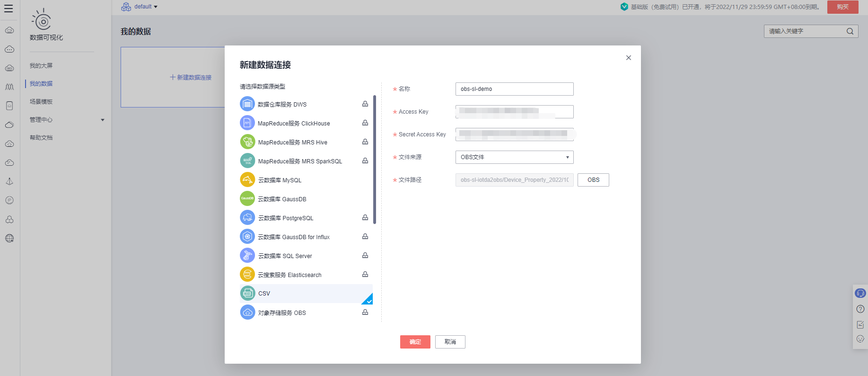Select 云数据库 GaussDB text label
Image resolution: width=868 pixels, height=376 pixels.
282,199
